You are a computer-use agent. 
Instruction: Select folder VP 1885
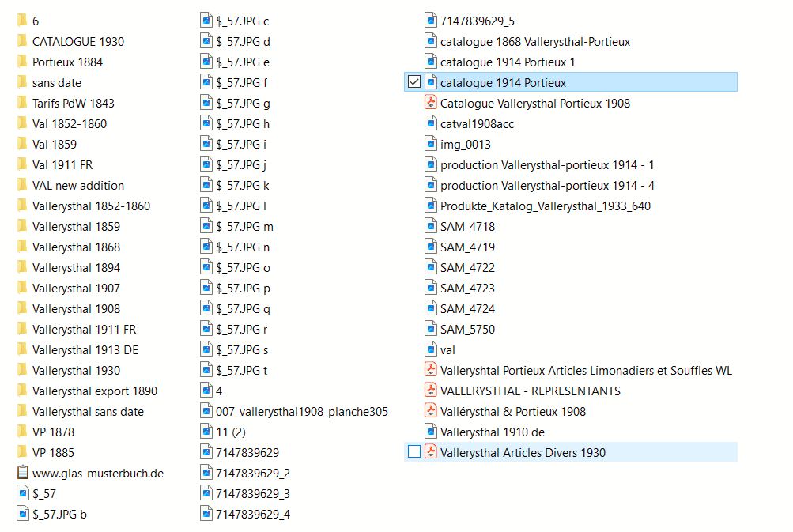[46, 453]
